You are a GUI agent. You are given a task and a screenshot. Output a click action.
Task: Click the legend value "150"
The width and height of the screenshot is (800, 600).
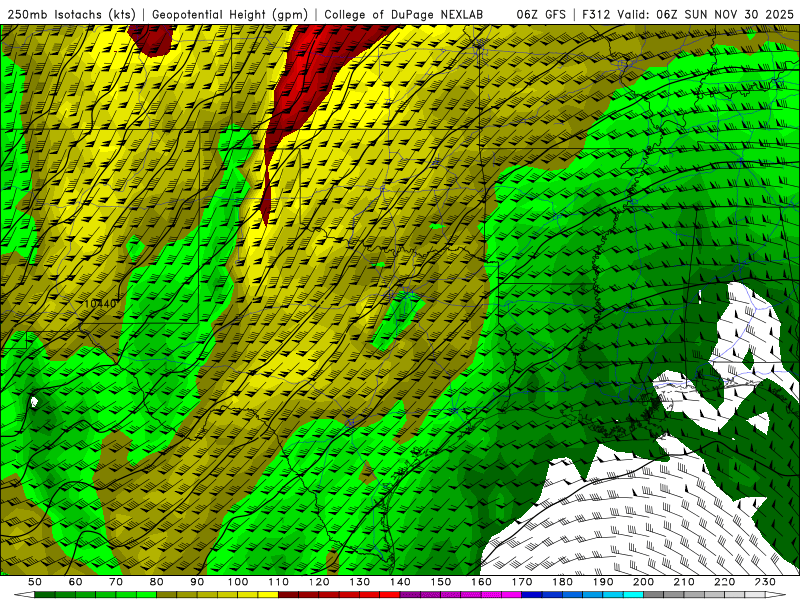point(440,582)
